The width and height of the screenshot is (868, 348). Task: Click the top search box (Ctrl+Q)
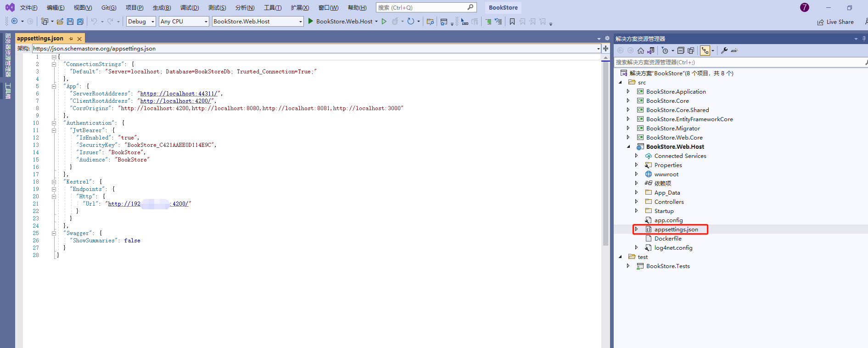[426, 7]
